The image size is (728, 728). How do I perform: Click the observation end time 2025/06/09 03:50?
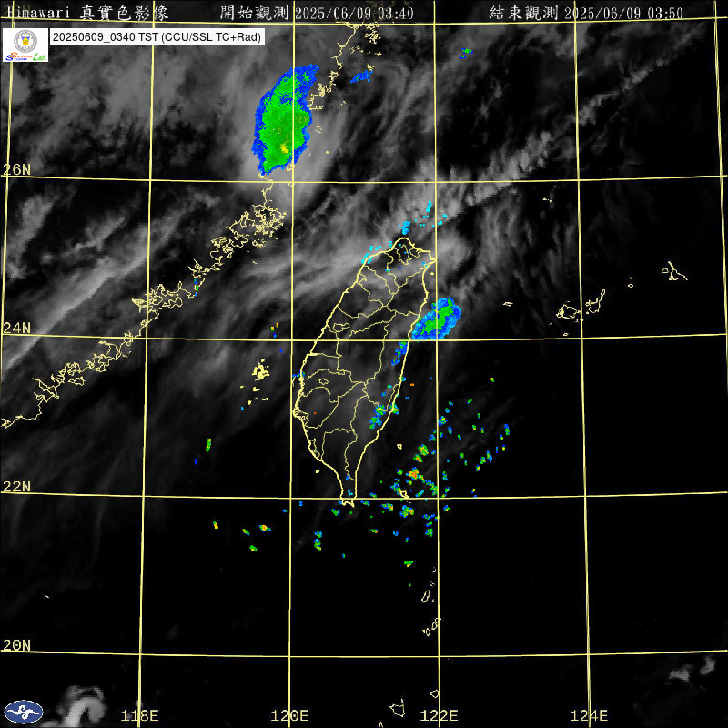coord(623,13)
